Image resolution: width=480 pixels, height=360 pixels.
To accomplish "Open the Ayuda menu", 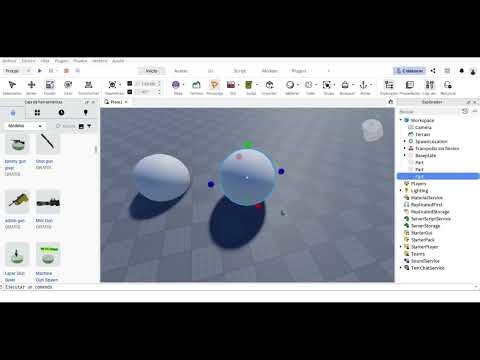I will click(118, 61).
